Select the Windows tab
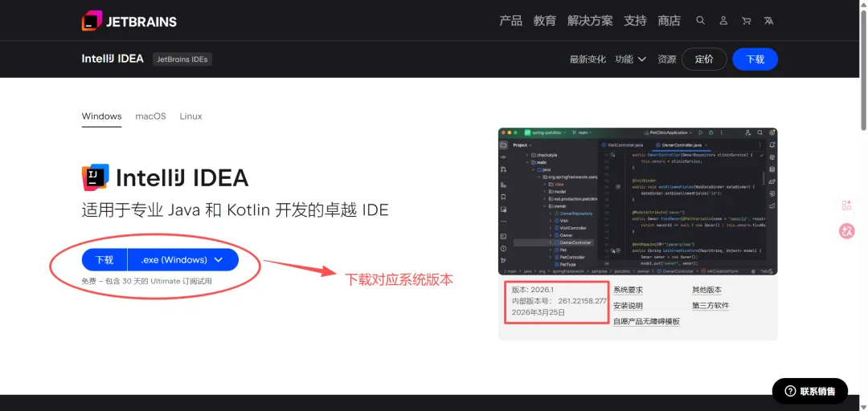 click(102, 116)
